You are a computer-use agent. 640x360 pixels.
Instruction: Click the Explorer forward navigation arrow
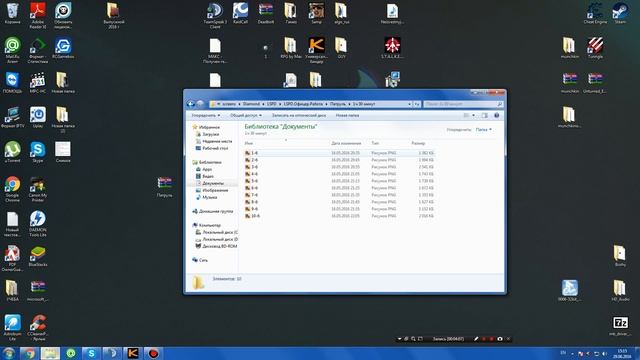(x=200, y=104)
